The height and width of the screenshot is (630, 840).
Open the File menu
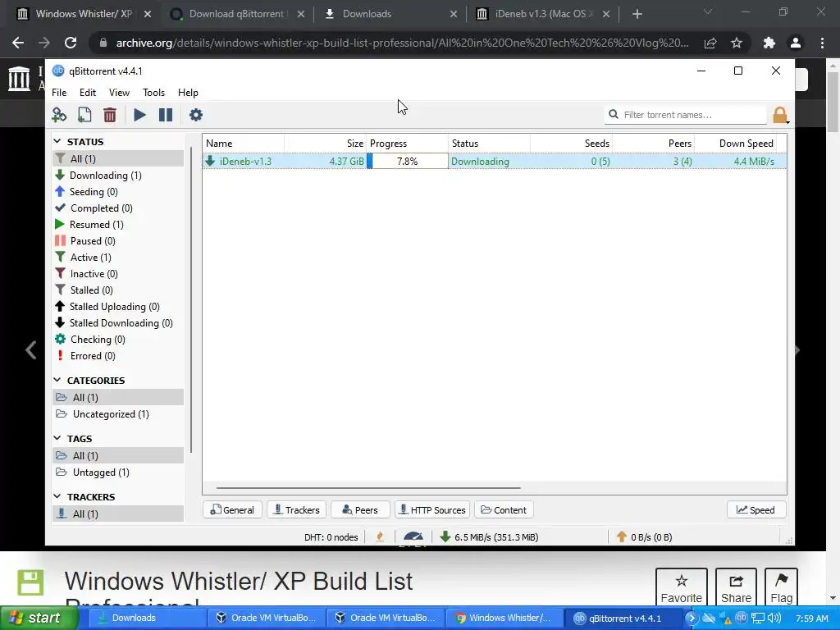tap(59, 93)
